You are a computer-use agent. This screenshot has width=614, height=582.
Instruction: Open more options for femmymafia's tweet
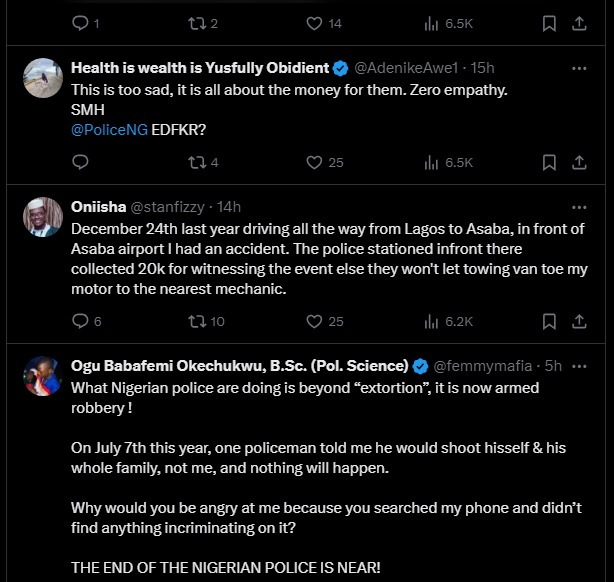(579, 365)
